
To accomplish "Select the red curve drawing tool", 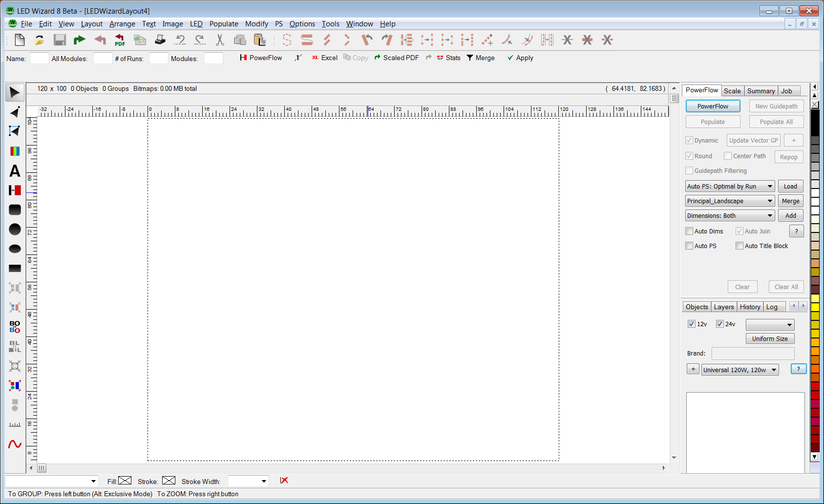I will pos(15,444).
